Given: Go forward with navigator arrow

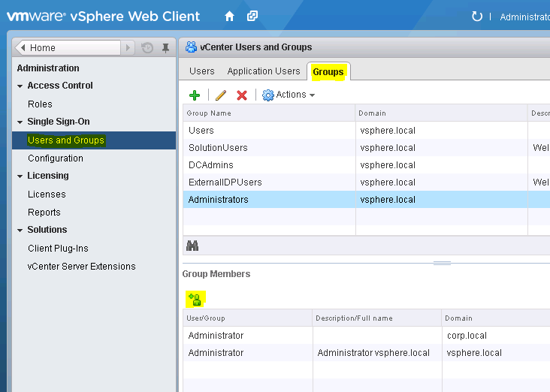Looking at the screenshot, I should (128, 47).
